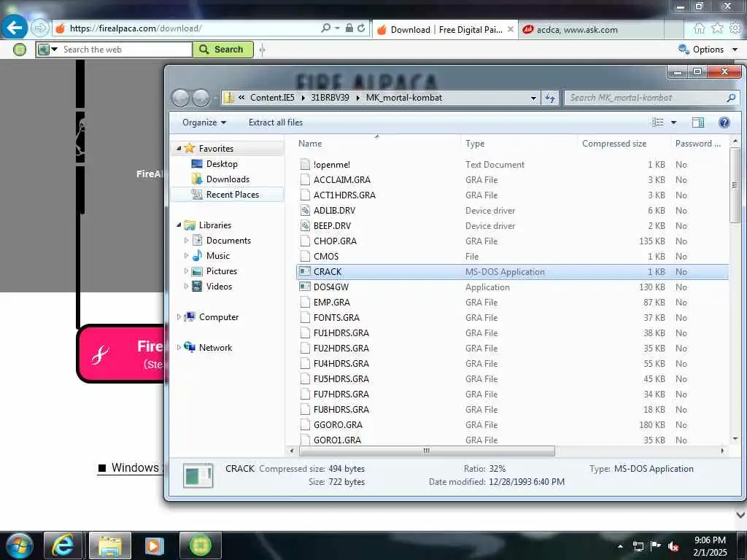The width and height of the screenshot is (747, 560).
Task: Click the 31BRBV39 breadcrumb segment
Action: (x=330, y=98)
